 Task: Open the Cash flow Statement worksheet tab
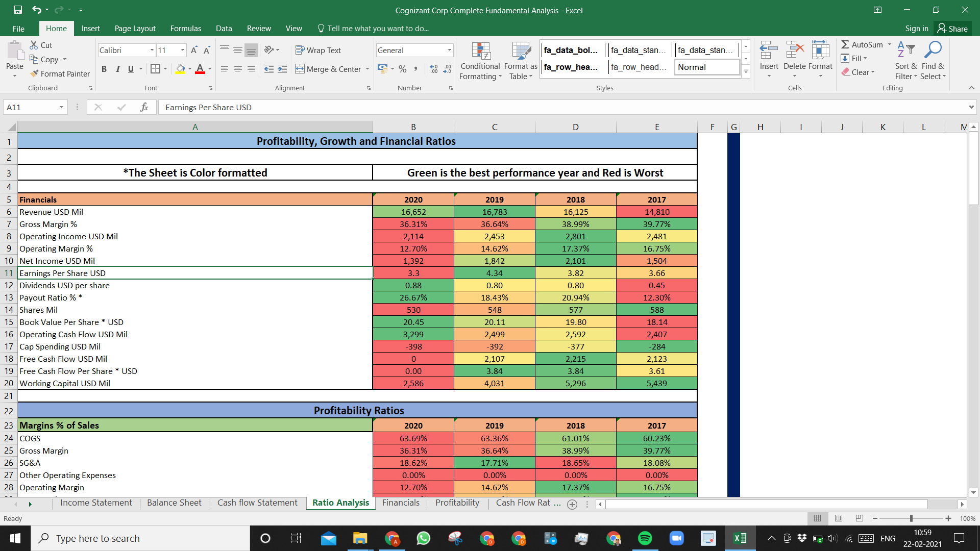tap(257, 503)
